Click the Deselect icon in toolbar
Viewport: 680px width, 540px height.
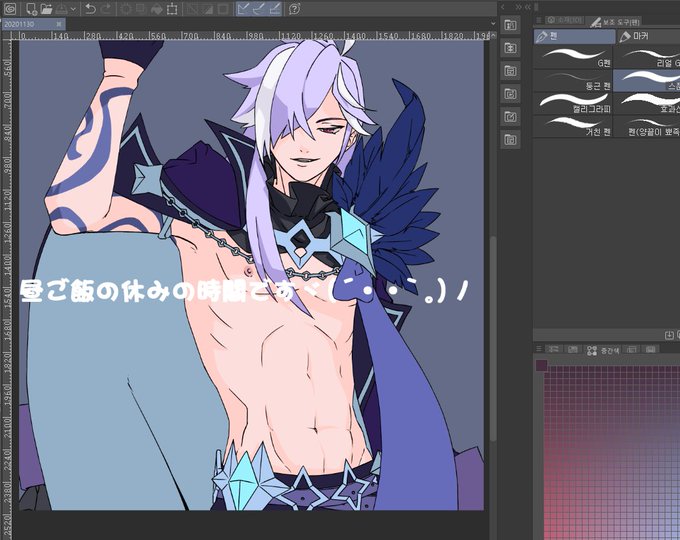191,9
